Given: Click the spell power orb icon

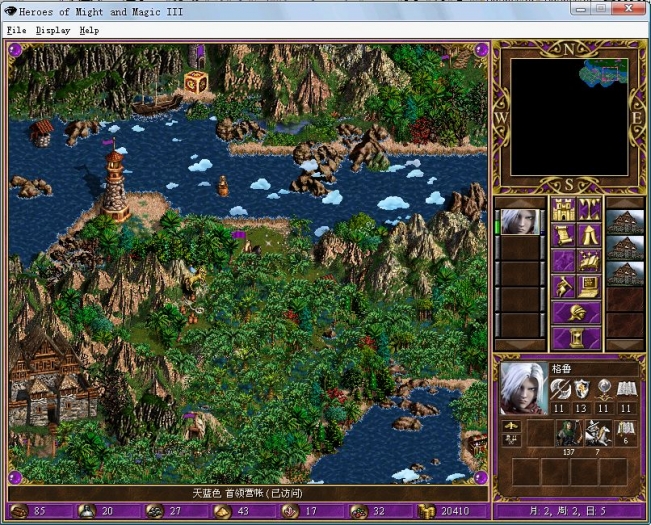Looking at the screenshot, I should tap(603, 389).
